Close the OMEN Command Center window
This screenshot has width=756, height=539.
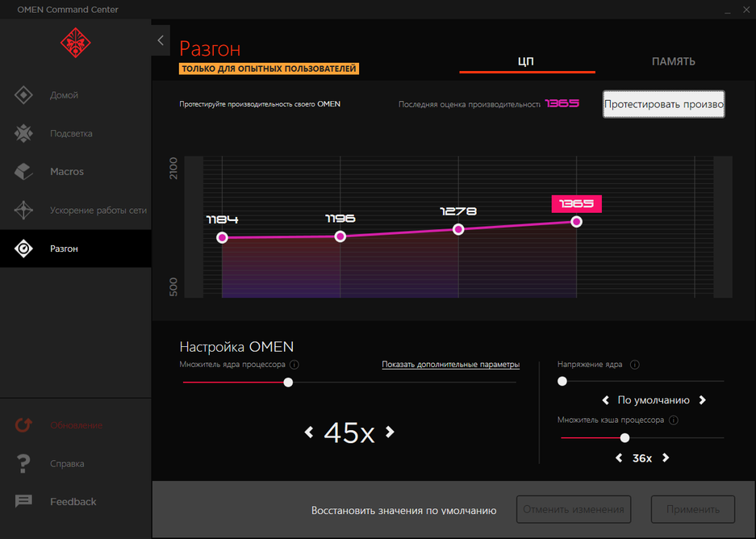pyautogui.click(x=746, y=10)
